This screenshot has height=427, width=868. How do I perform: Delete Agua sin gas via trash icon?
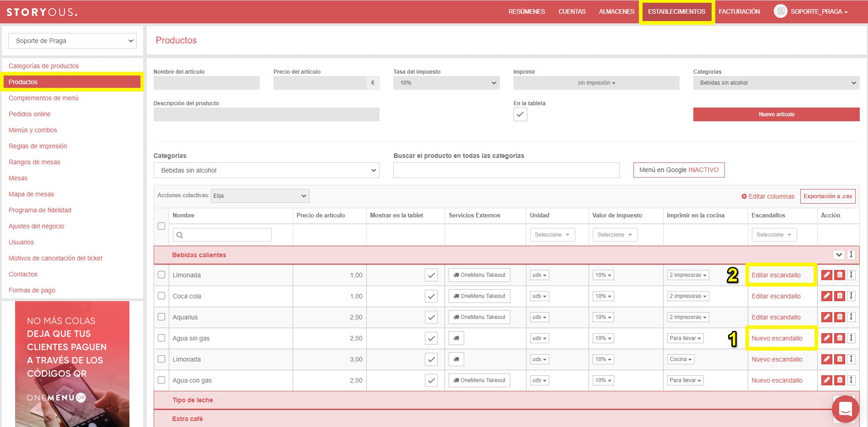pos(840,338)
